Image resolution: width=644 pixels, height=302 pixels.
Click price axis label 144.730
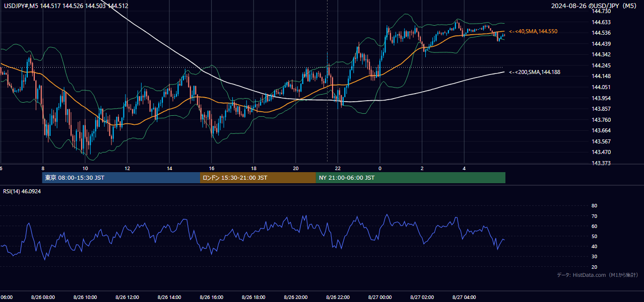pyautogui.click(x=601, y=11)
